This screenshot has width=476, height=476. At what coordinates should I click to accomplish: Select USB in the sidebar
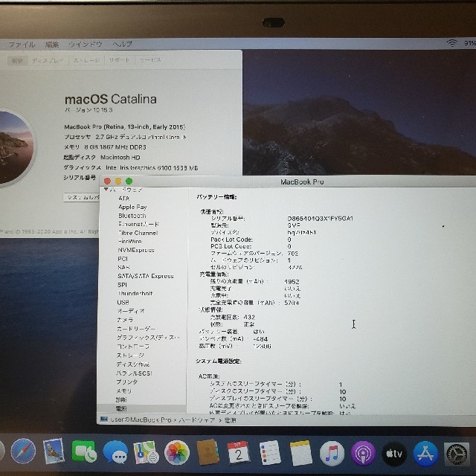pos(123,303)
